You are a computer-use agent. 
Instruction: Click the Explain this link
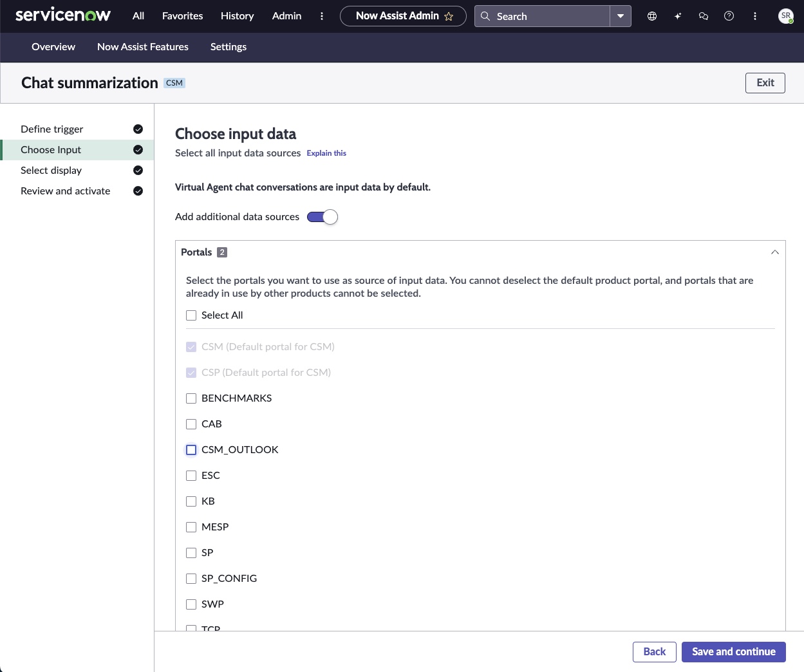326,153
